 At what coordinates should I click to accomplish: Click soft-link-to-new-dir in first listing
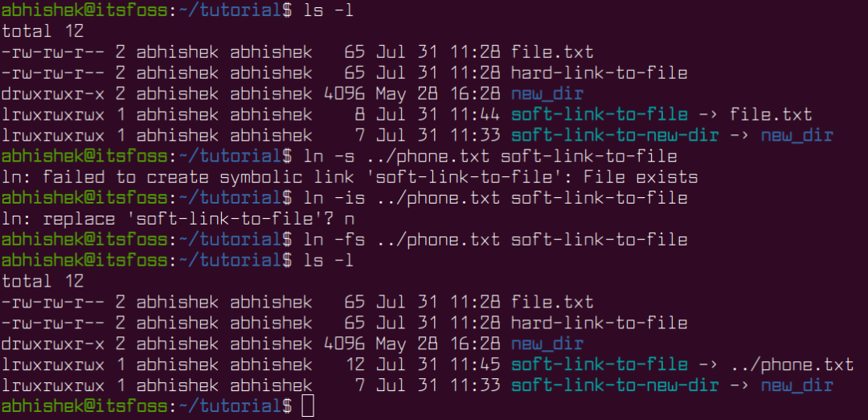pos(615,136)
